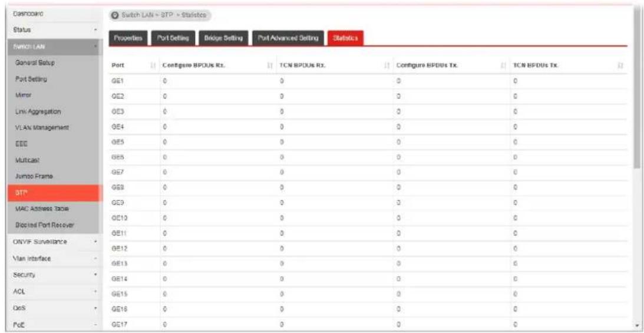Expand the ONVIF Surveillance menu

point(95,242)
